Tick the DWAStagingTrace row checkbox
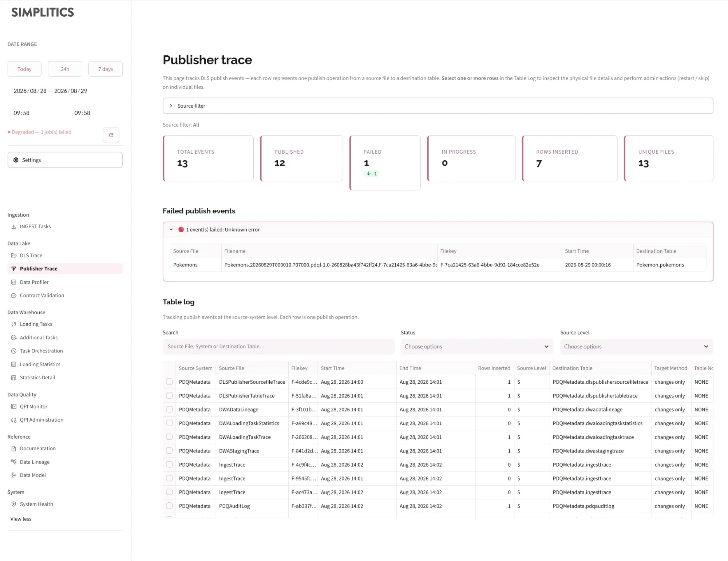The image size is (728, 561). tap(169, 451)
